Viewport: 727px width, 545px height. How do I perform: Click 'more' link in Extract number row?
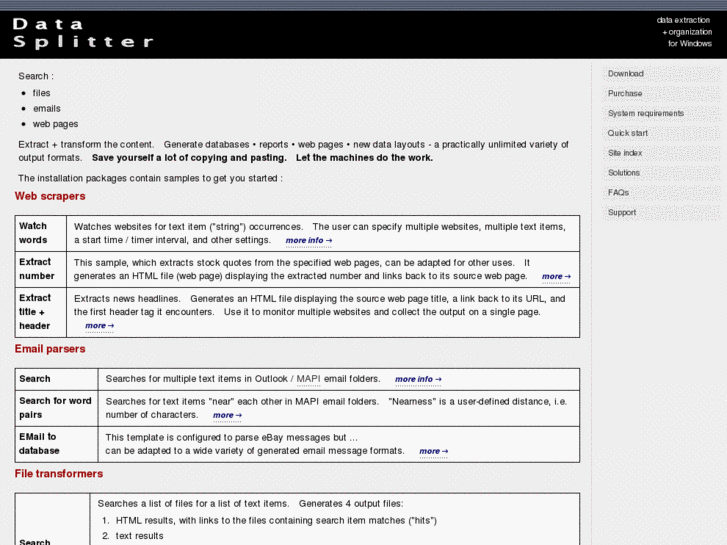coord(555,277)
